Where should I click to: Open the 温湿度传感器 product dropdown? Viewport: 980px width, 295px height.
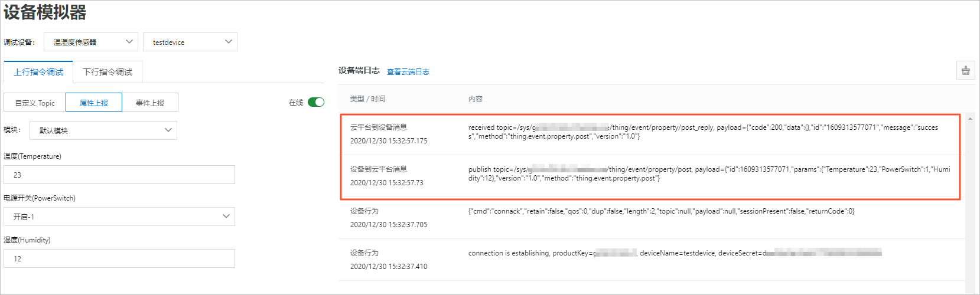pyautogui.click(x=91, y=42)
